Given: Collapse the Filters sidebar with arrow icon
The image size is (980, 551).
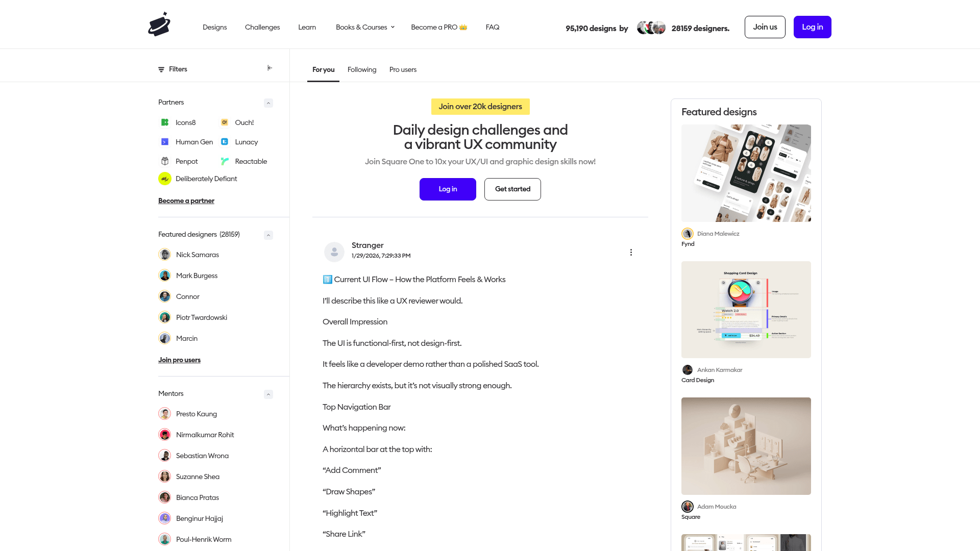Looking at the screenshot, I should [270, 68].
